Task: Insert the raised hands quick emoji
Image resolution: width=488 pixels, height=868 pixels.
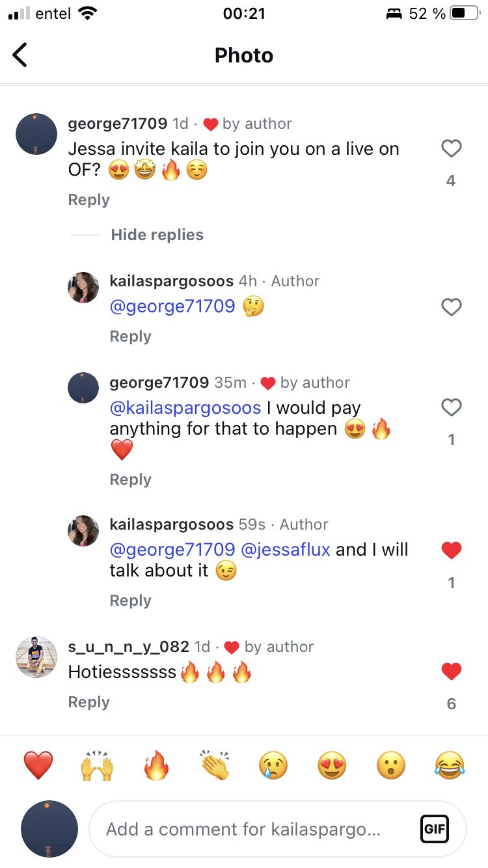Action: click(x=97, y=765)
